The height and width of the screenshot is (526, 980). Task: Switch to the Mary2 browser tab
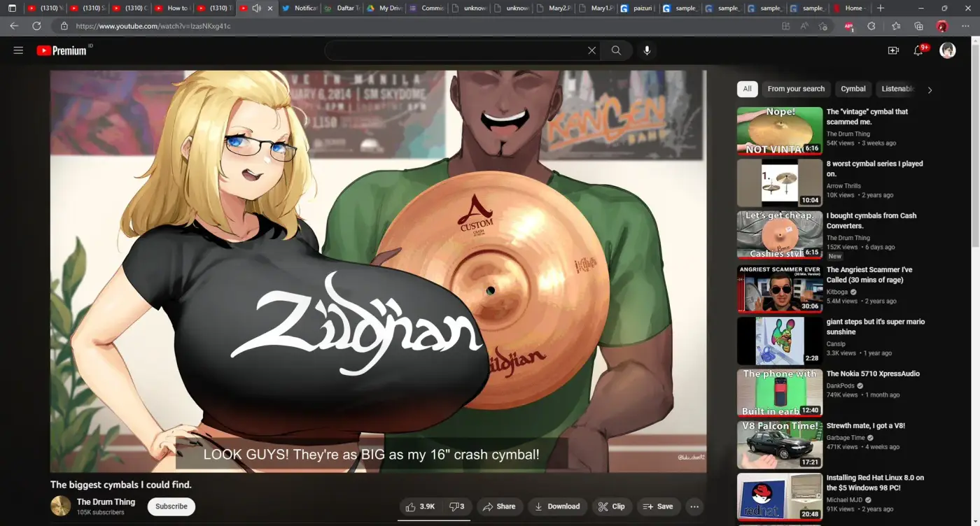[x=553, y=8]
